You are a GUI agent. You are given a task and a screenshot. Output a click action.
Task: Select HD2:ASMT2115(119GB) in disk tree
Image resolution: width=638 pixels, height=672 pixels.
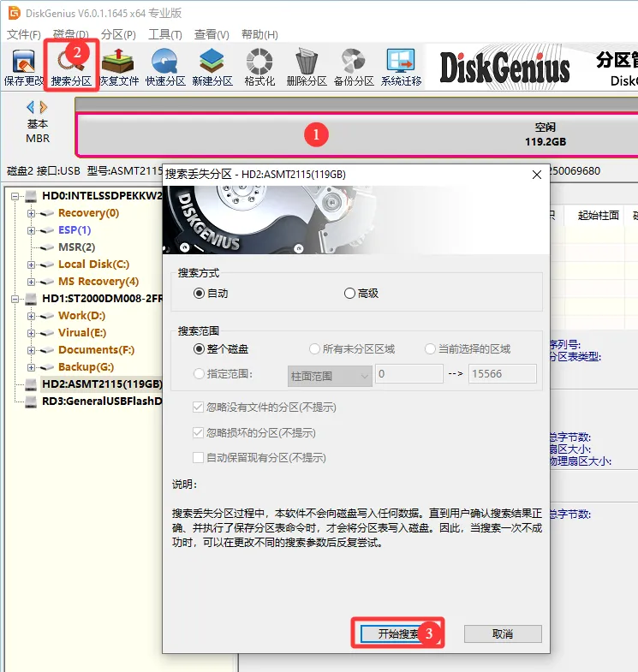click(x=103, y=384)
